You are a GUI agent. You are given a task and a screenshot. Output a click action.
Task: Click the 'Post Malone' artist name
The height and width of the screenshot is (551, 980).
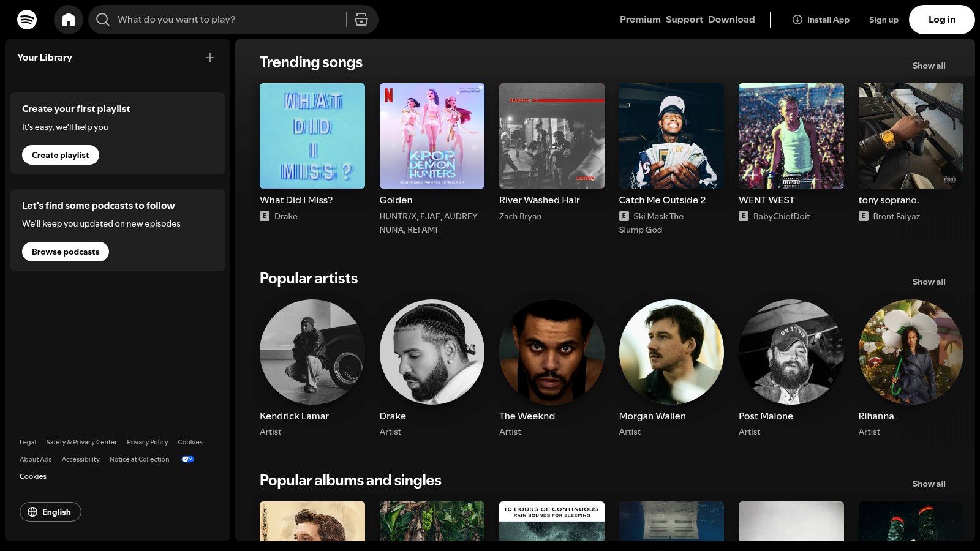[x=766, y=416]
